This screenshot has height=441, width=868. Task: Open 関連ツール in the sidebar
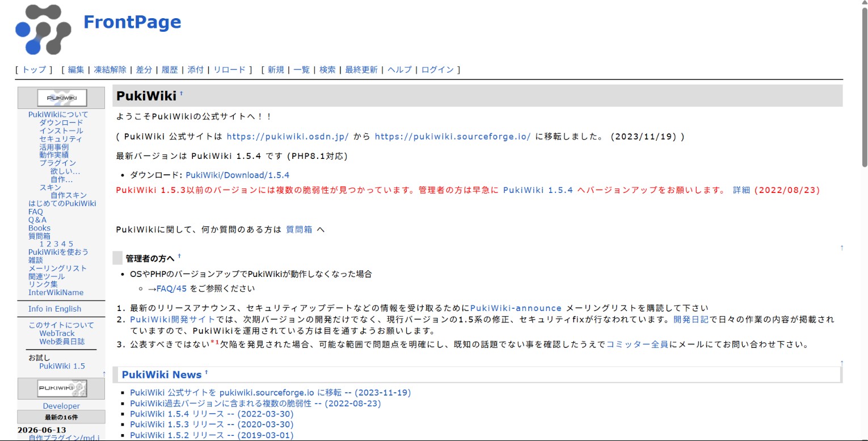click(47, 276)
